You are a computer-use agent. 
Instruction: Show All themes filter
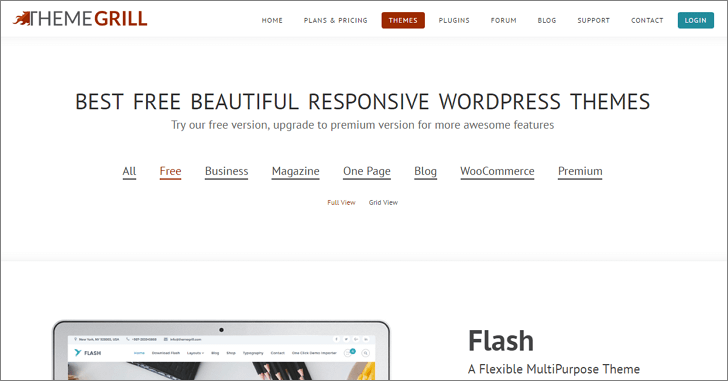click(x=129, y=171)
